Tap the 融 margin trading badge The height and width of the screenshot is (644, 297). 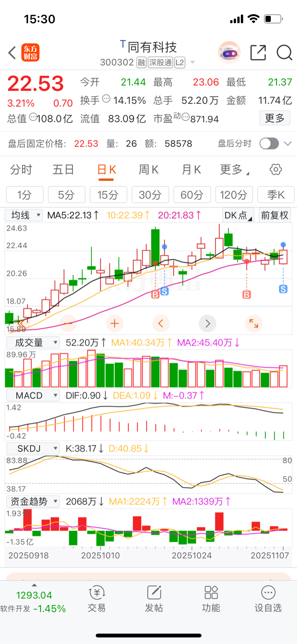(x=141, y=62)
